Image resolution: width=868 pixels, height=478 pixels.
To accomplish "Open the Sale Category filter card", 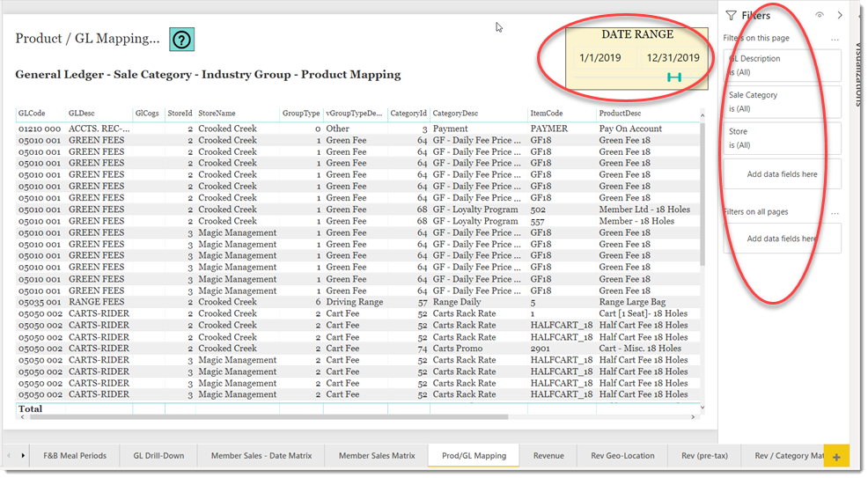I will [x=783, y=102].
